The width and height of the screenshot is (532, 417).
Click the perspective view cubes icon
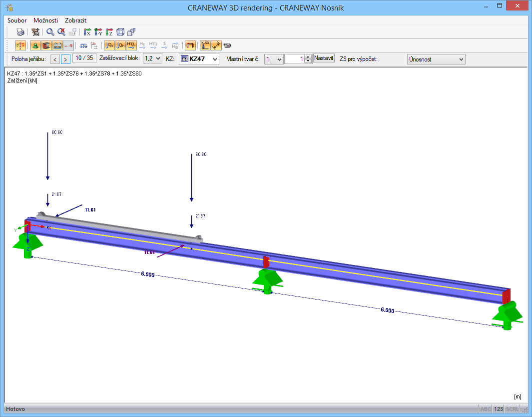(131, 32)
